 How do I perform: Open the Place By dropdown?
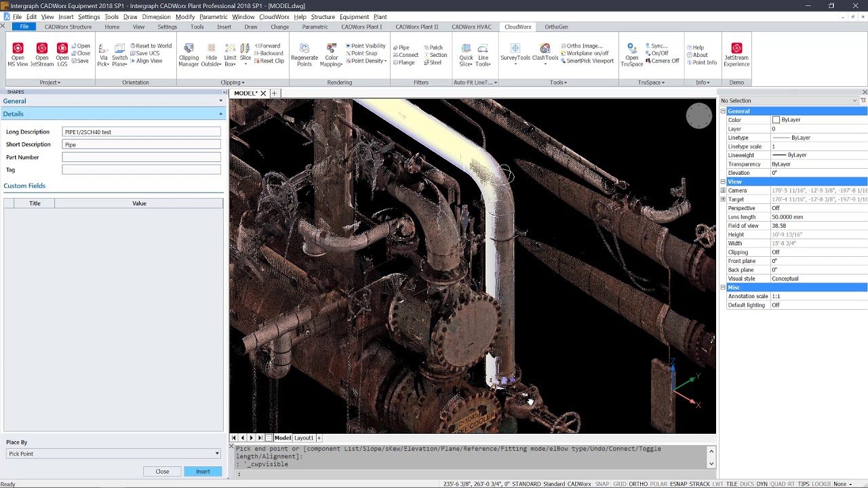pyautogui.click(x=114, y=453)
